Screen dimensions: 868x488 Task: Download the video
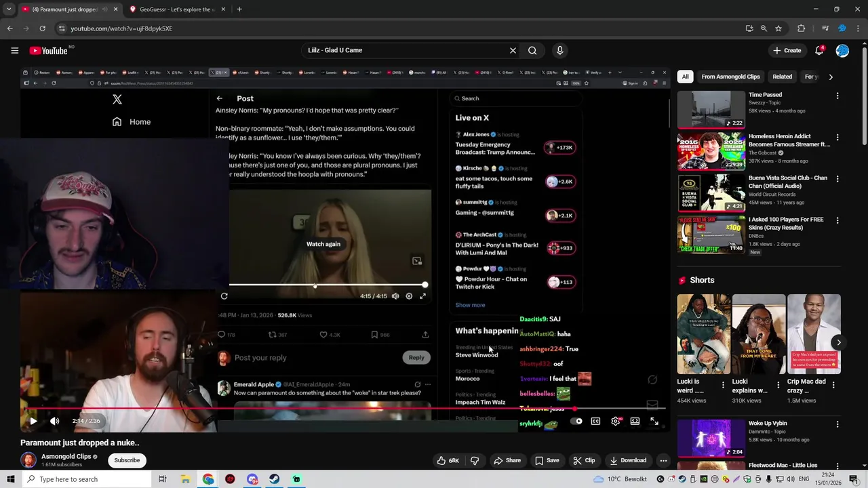click(x=627, y=460)
